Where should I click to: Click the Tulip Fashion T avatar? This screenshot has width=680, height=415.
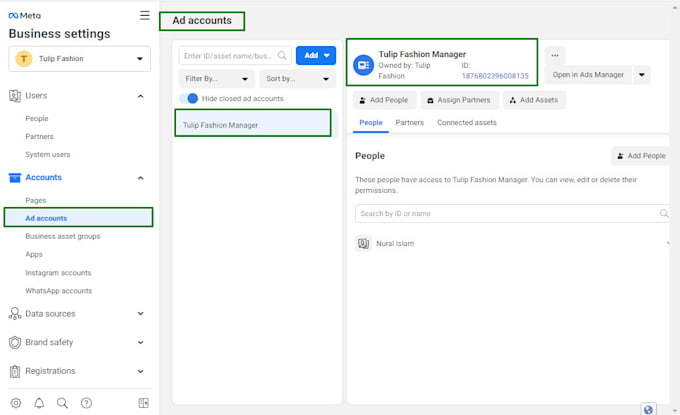pos(24,59)
